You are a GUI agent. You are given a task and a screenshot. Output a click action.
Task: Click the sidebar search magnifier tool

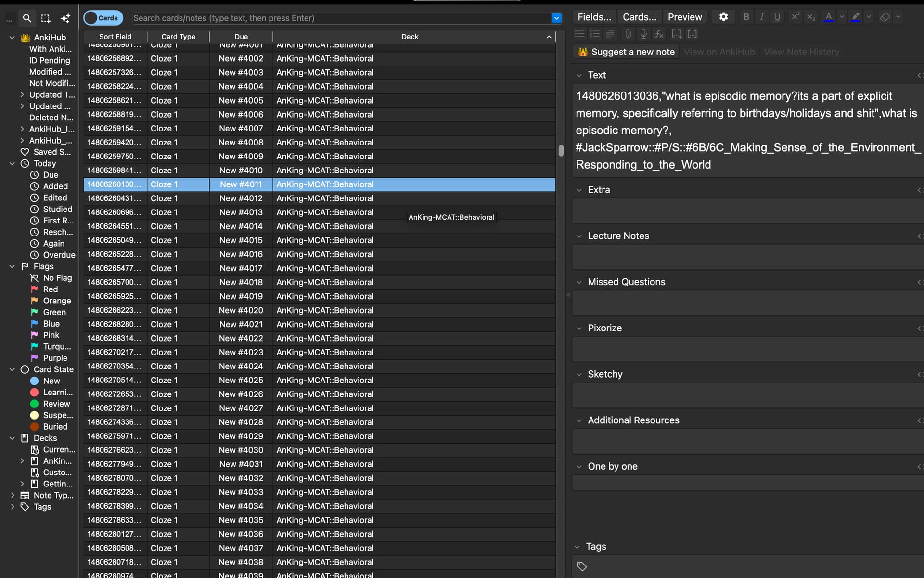pos(27,18)
